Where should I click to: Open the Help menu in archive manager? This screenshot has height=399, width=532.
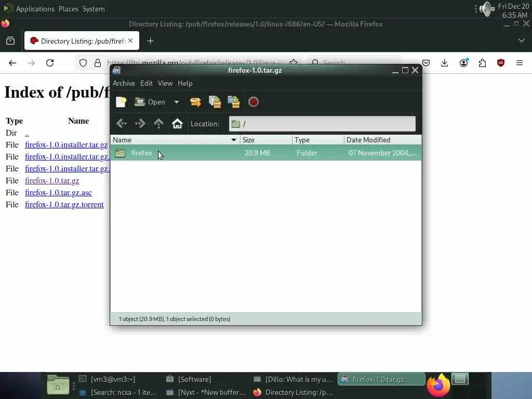coord(185,83)
